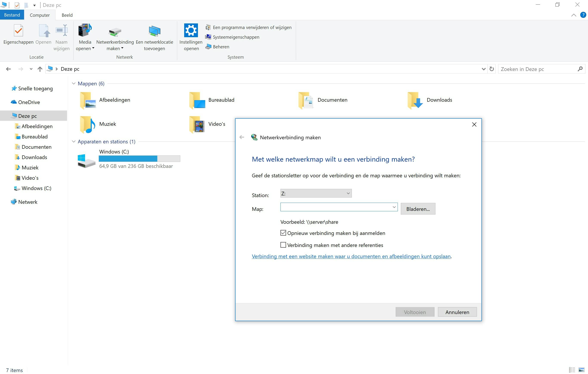Collapse the Apparaten en stations group
This screenshot has height=374, width=588.
[73, 142]
